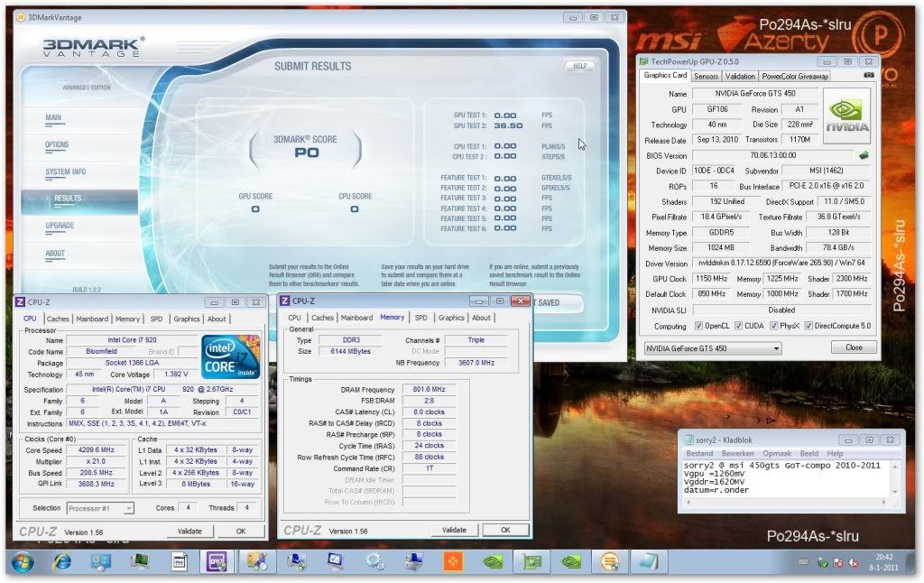Open Upgrade in 3DMark Vantage sidebar

point(60,226)
